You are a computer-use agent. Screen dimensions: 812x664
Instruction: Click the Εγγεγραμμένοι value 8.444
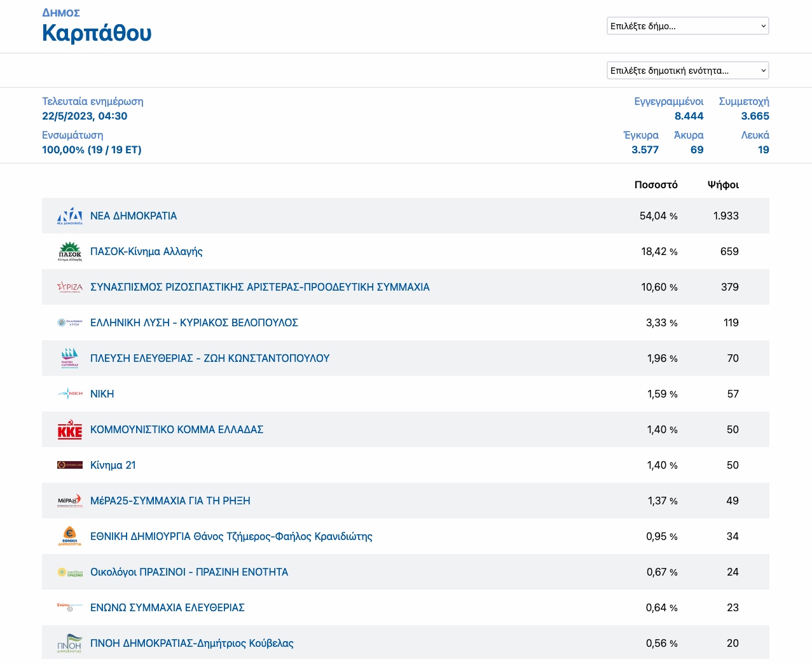pyautogui.click(x=689, y=116)
